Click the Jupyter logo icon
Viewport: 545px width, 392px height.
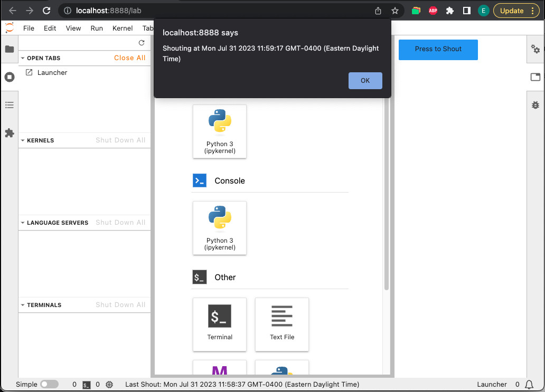pos(10,28)
